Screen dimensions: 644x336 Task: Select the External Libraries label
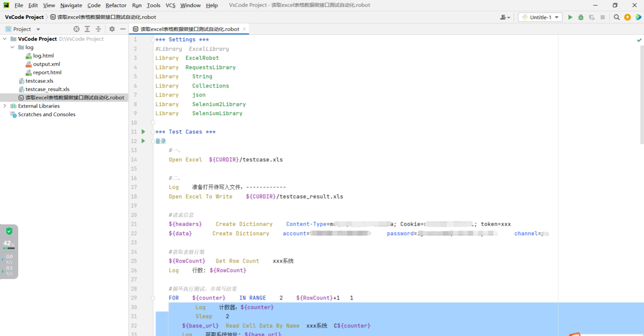click(39, 106)
